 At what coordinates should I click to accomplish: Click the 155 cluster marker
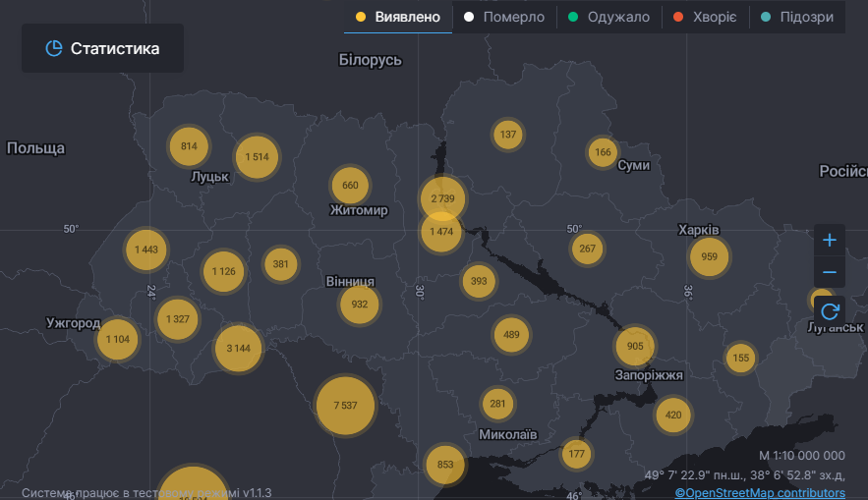pos(740,358)
